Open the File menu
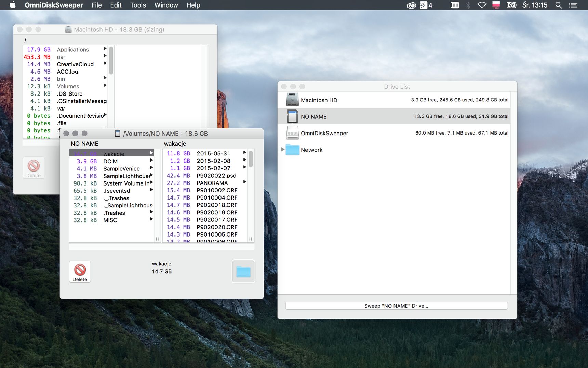The image size is (588, 368). [96, 5]
